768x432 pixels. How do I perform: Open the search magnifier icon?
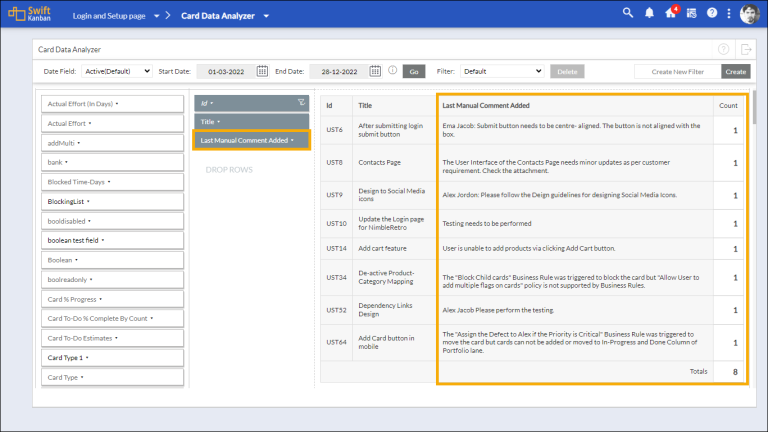point(627,13)
